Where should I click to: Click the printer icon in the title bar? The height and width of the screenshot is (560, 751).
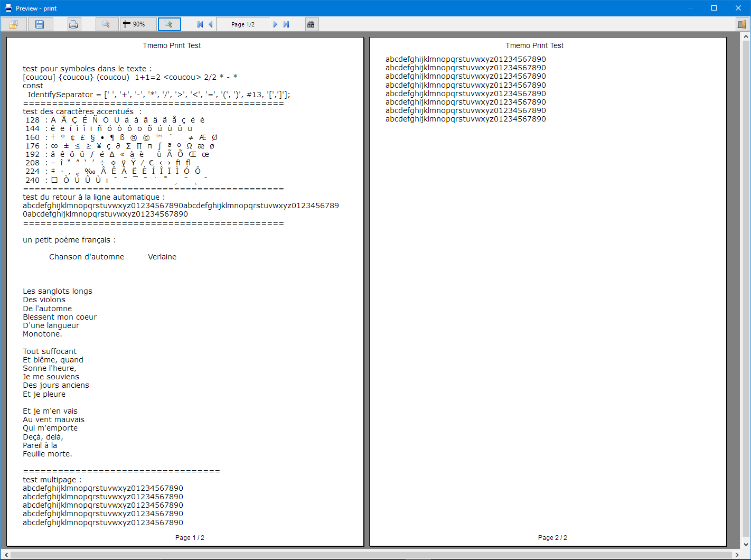pos(8,8)
